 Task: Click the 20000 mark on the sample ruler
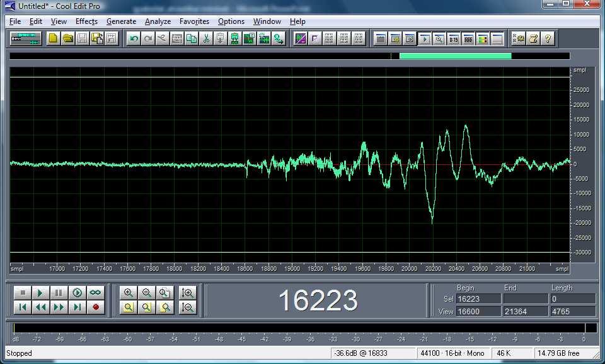click(410, 269)
